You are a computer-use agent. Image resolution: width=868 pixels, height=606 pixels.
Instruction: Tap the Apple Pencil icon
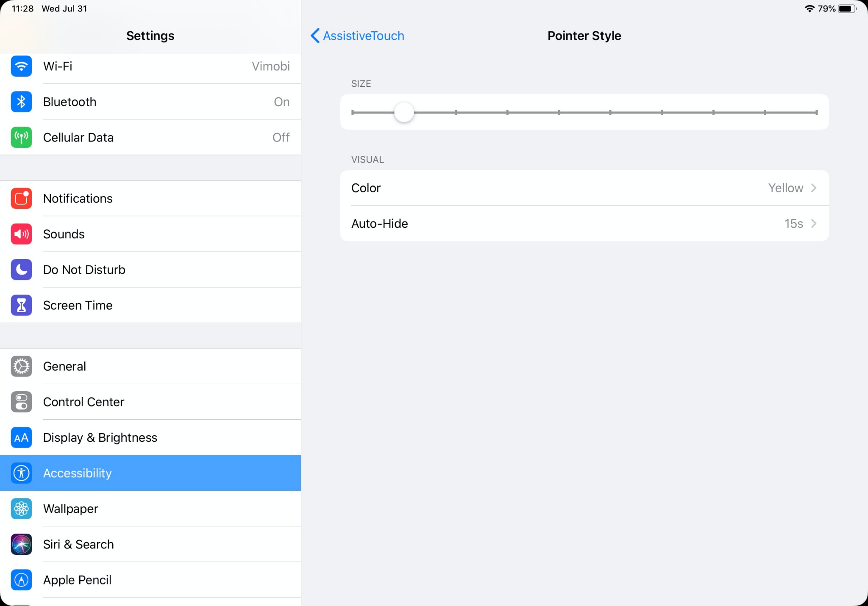tap(21, 579)
